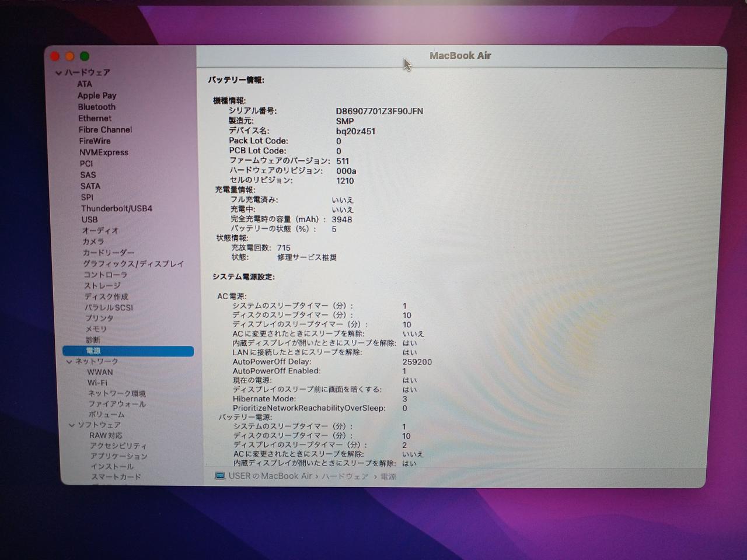Select ATA in the sidebar

[x=85, y=84]
